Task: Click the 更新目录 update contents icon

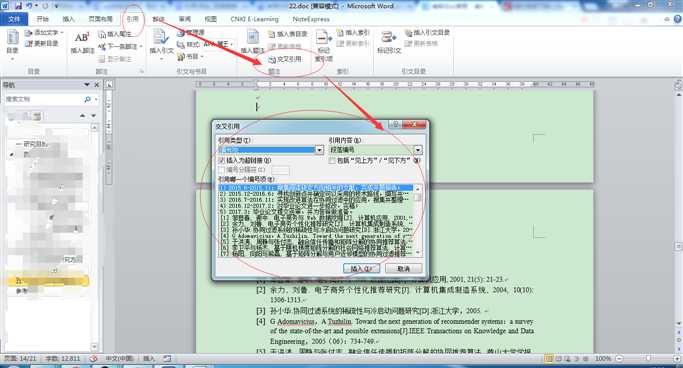Action: click(x=29, y=44)
